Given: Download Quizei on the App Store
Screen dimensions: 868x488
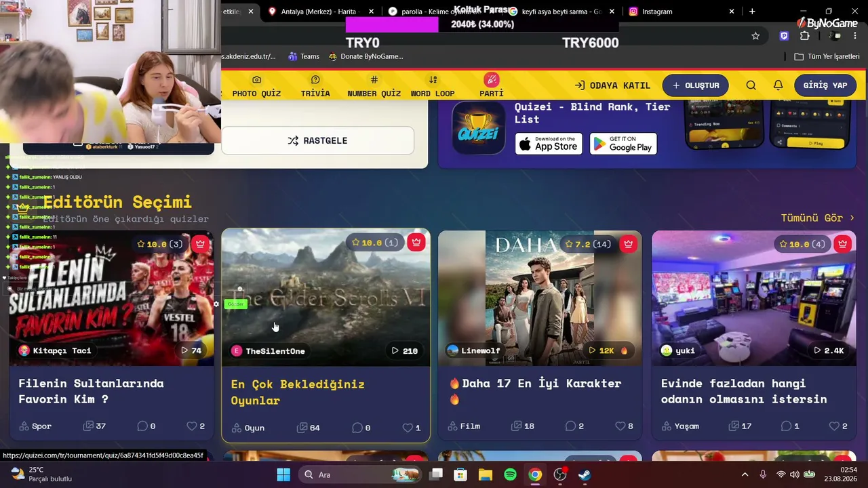Looking at the screenshot, I should click(x=549, y=144).
